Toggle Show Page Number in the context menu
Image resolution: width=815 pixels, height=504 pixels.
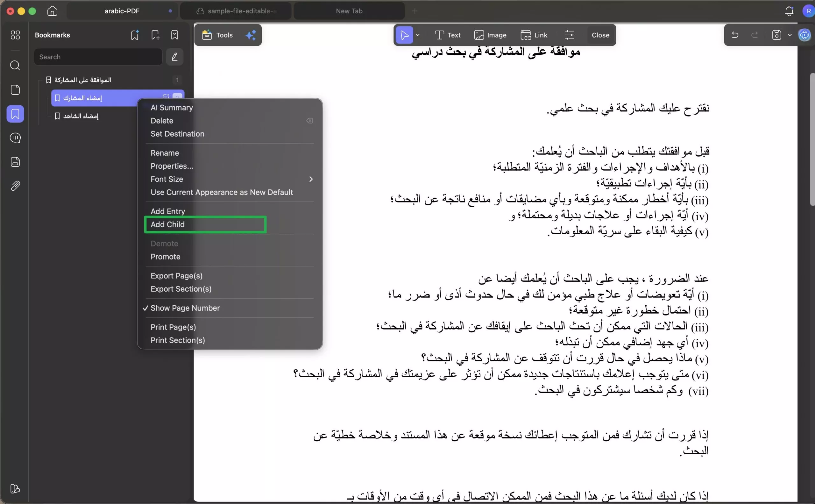click(x=185, y=308)
